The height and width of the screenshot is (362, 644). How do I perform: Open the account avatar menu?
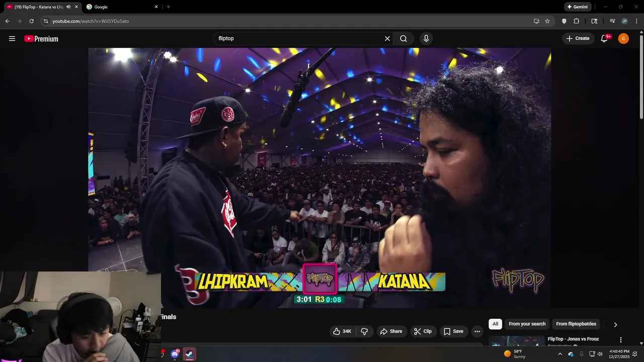click(623, 39)
